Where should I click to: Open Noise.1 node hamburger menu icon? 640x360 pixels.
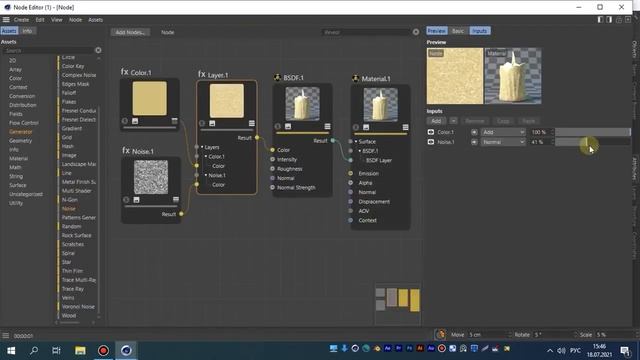pyautogui.click(x=176, y=200)
